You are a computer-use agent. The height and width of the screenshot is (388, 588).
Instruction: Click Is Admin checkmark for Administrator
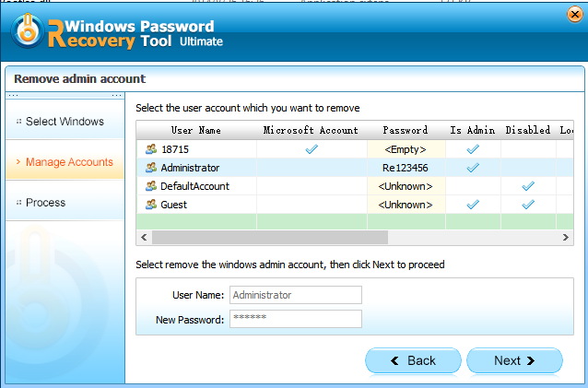(473, 168)
